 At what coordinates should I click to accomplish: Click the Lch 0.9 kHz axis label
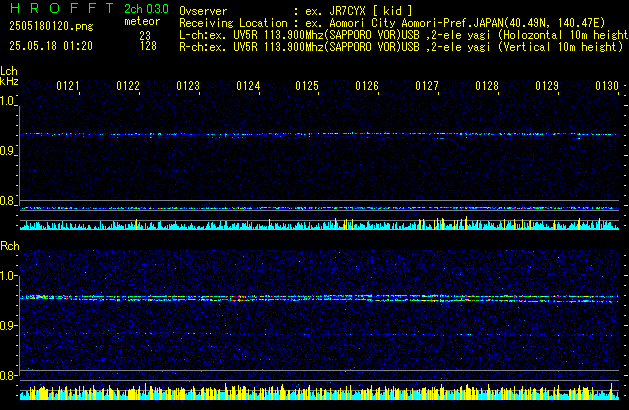tap(7, 151)
